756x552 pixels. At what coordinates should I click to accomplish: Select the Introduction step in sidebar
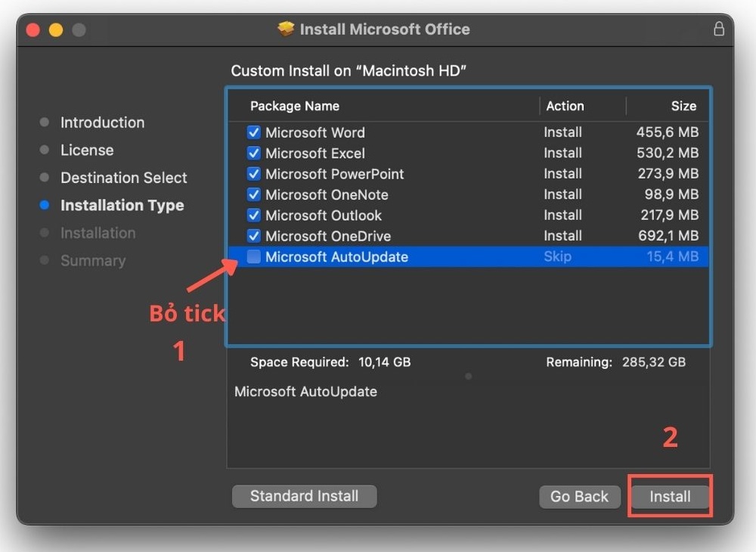[x=102, y=122]
